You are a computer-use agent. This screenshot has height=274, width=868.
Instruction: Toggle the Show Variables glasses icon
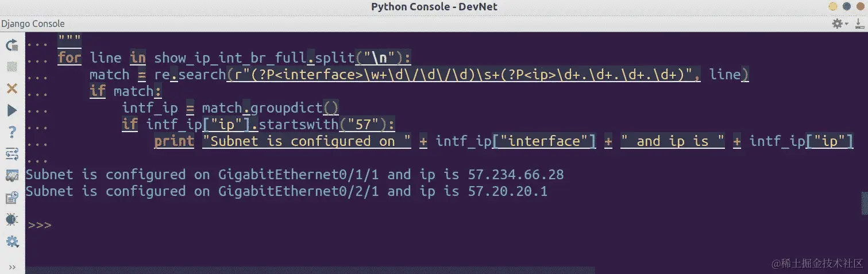tap(11, 176)
